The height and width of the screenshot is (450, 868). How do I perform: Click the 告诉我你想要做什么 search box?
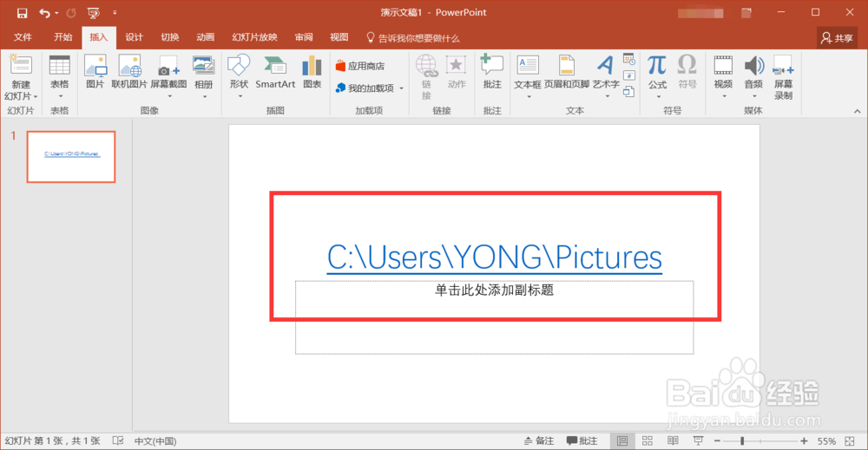point(413,37)
